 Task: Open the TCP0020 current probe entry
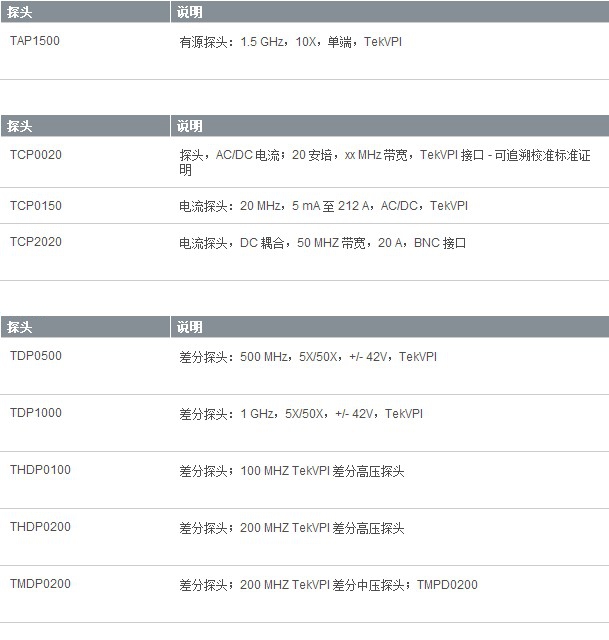click(36, 155)
